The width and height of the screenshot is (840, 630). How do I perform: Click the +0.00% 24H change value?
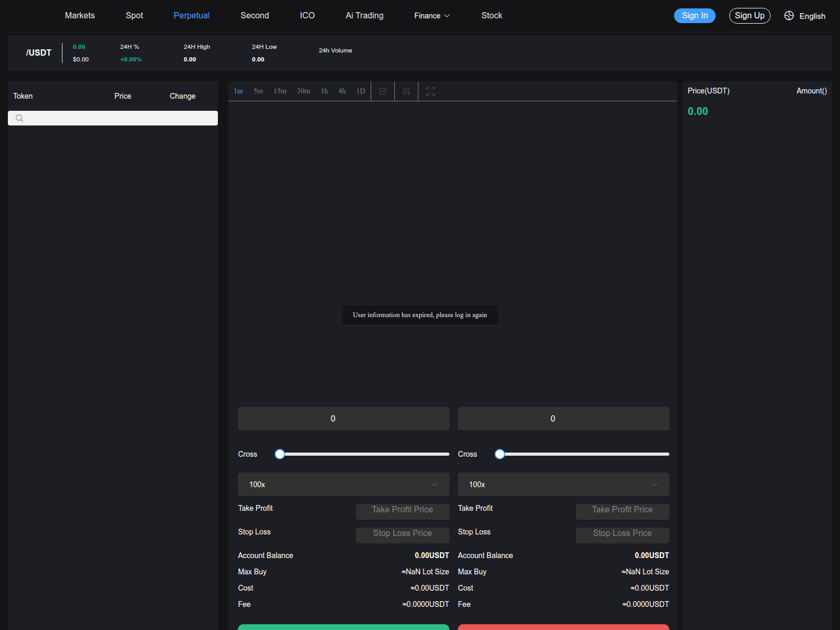pos(131,59)
